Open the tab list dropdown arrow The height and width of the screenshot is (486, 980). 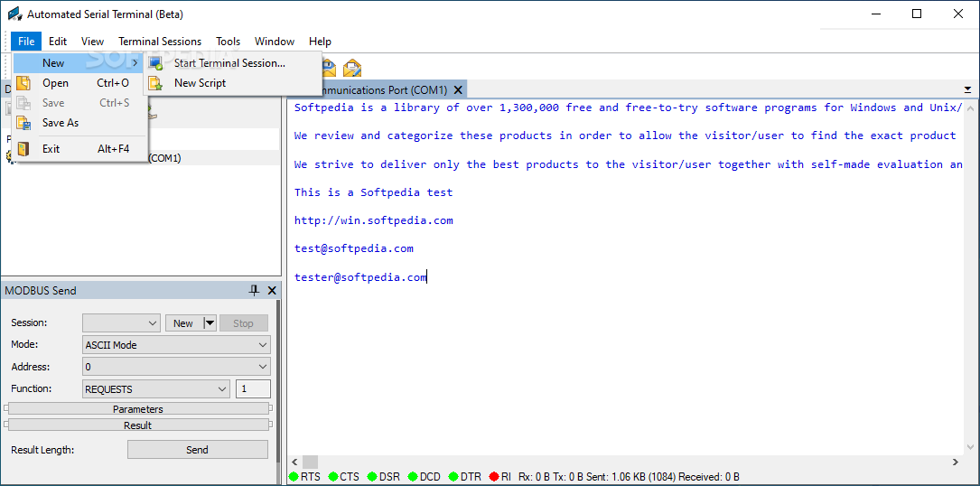click(x=967, y=90)
